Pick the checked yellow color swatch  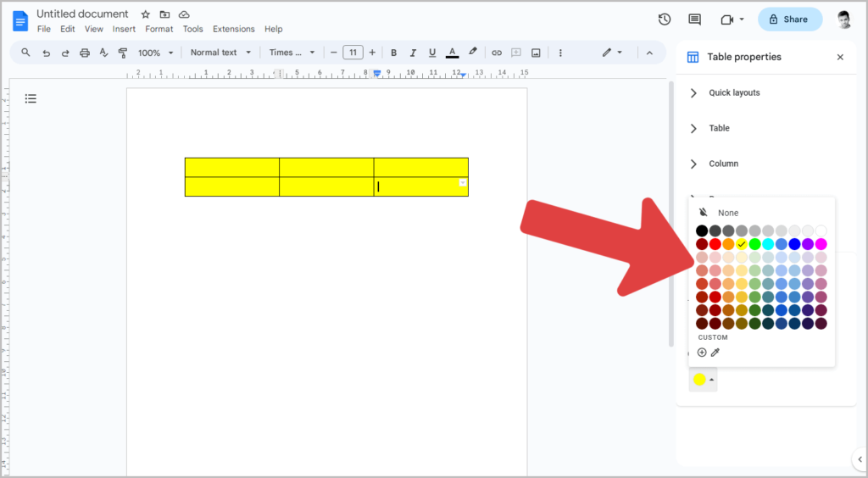742,244
